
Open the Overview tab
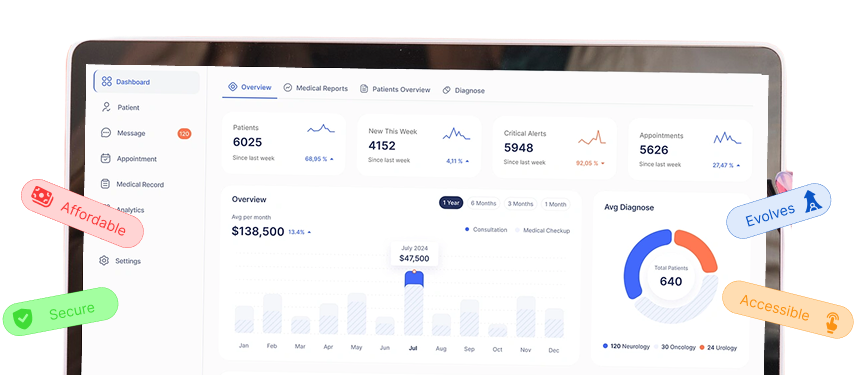[x=250, y=87]
